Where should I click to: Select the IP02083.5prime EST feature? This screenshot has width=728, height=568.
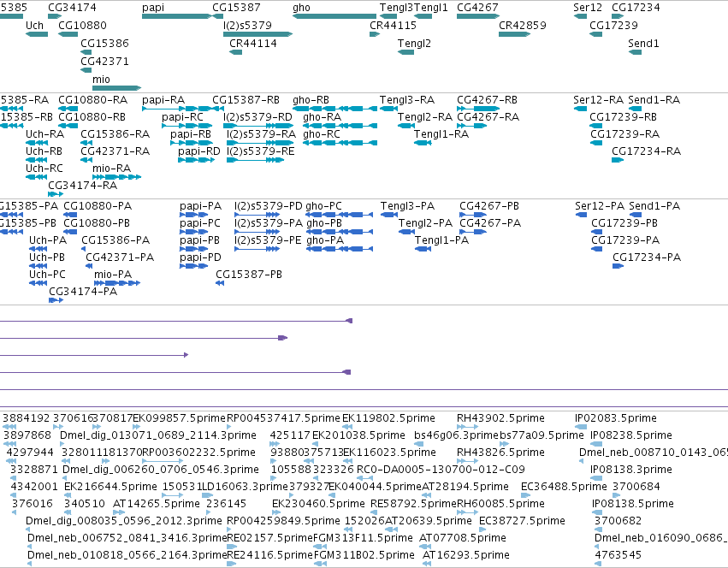tap(581, 426)
